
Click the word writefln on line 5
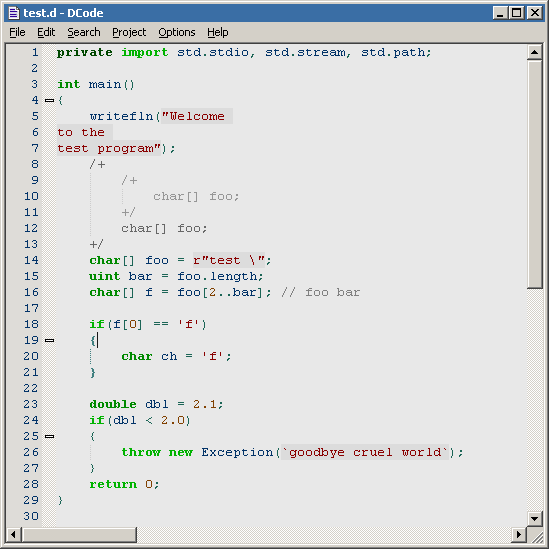[121, 116]
